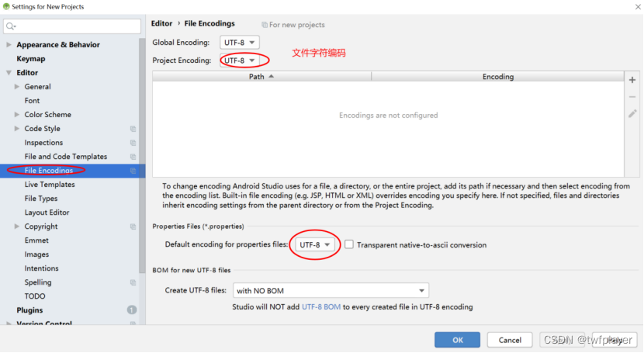Open default properties files encoding dropdown
The width and height of the screenshot is (644, 353).
coord(314,244)
